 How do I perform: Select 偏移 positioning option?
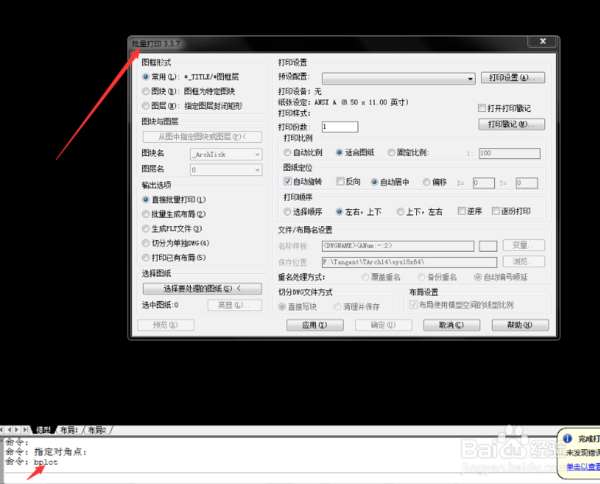[x=426, y=182]
